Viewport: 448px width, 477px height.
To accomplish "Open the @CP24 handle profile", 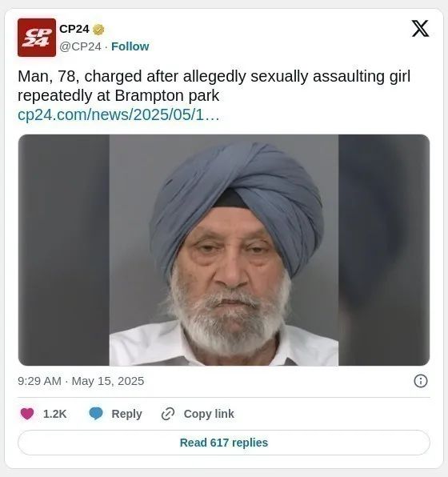I will pos(80,46).
